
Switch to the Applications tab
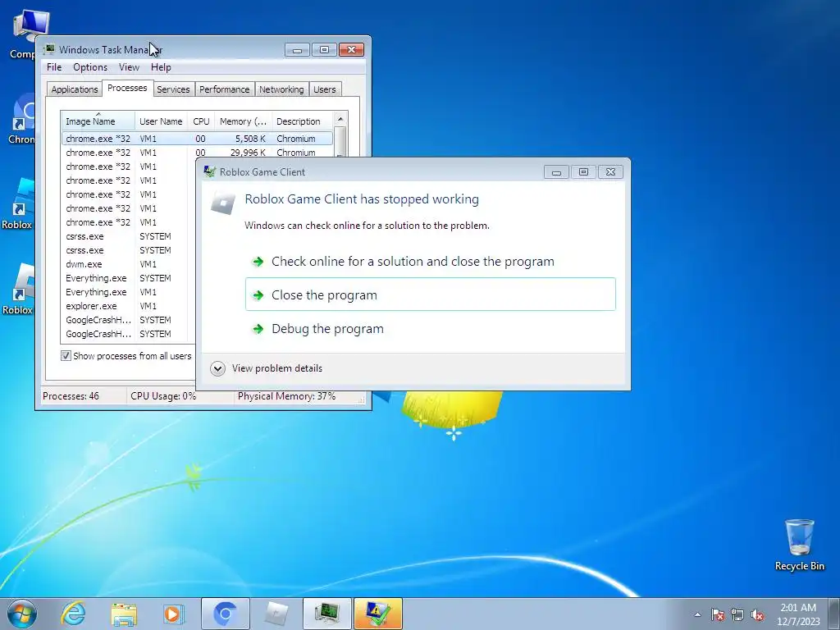point(75,89)
